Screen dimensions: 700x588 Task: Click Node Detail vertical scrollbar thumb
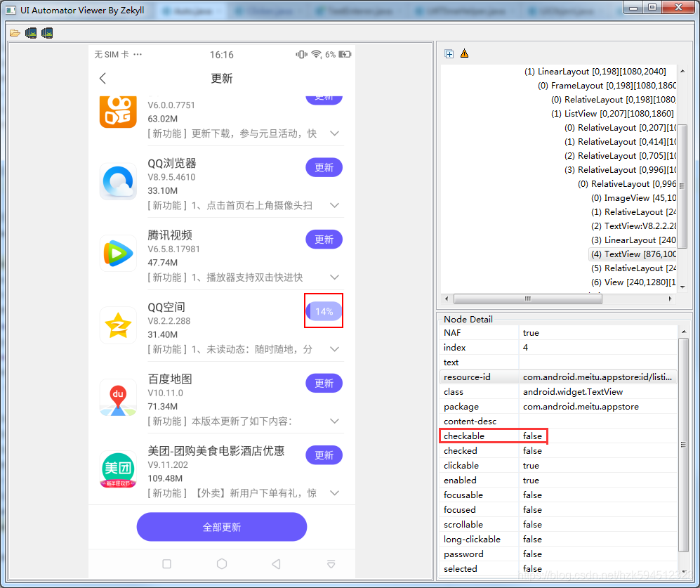tap(683, 445)
